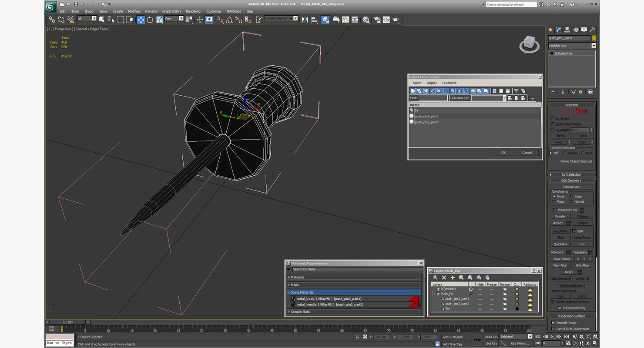Viewport: 644px width, 348px height.
Task: Click Cancel in Select From Scene
Action: point(527,153)
